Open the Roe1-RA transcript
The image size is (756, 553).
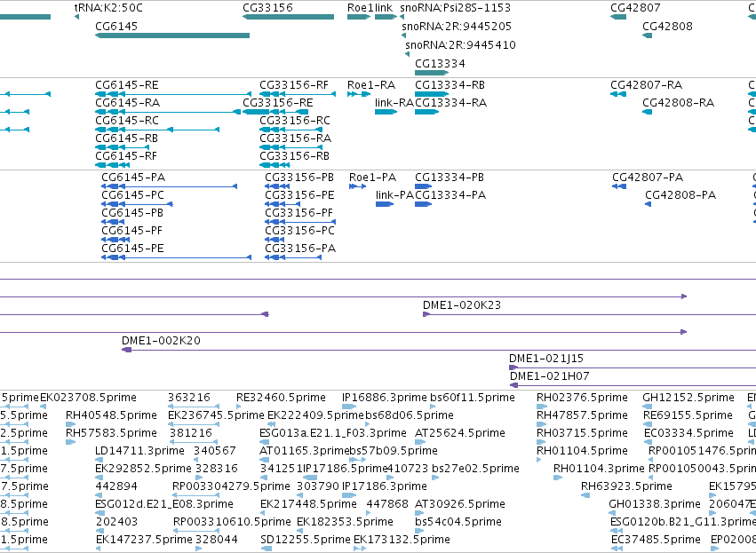pyautogui.click(x=371, y=85)
